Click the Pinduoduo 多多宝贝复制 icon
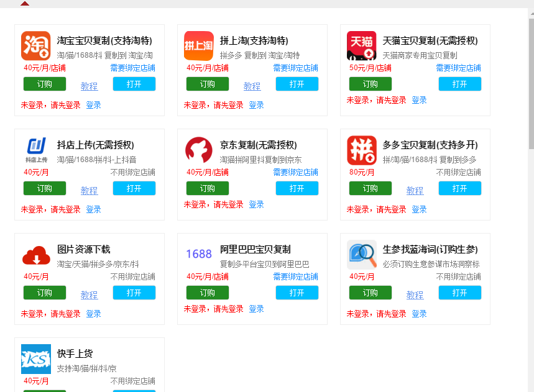The width and height of the screenshot is (534, 392). coord(361,149)
